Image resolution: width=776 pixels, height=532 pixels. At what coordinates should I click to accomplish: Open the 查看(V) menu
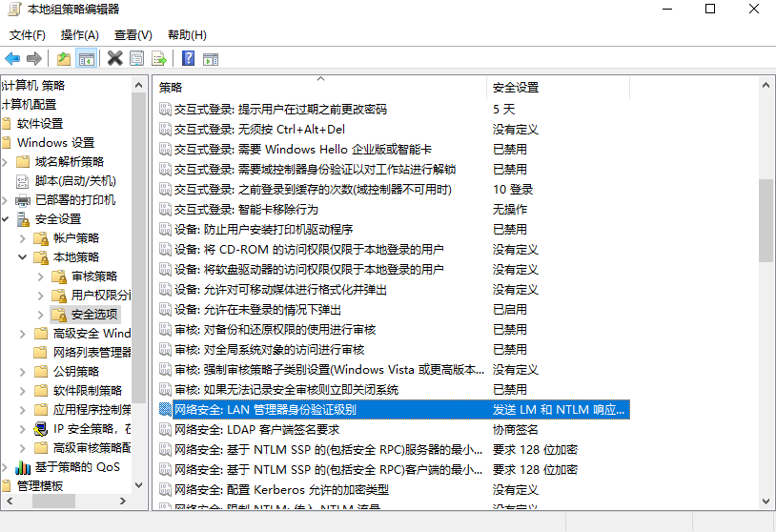(x=133, y=35)
